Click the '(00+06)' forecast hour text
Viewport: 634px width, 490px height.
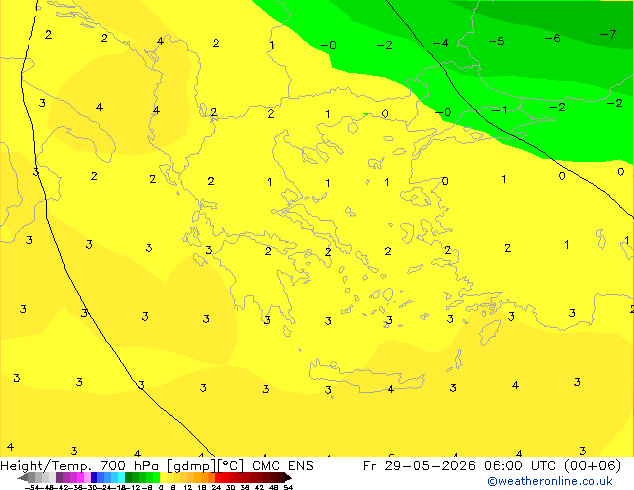(x=592, y=466)
